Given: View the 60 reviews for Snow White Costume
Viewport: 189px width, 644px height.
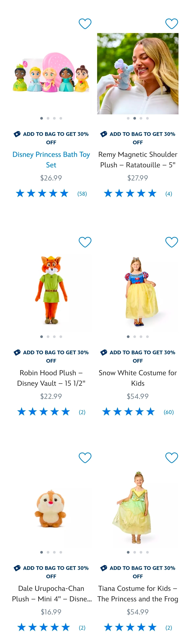Looking at the screenshot, I should pyautogui.click(x=169, y=412).
